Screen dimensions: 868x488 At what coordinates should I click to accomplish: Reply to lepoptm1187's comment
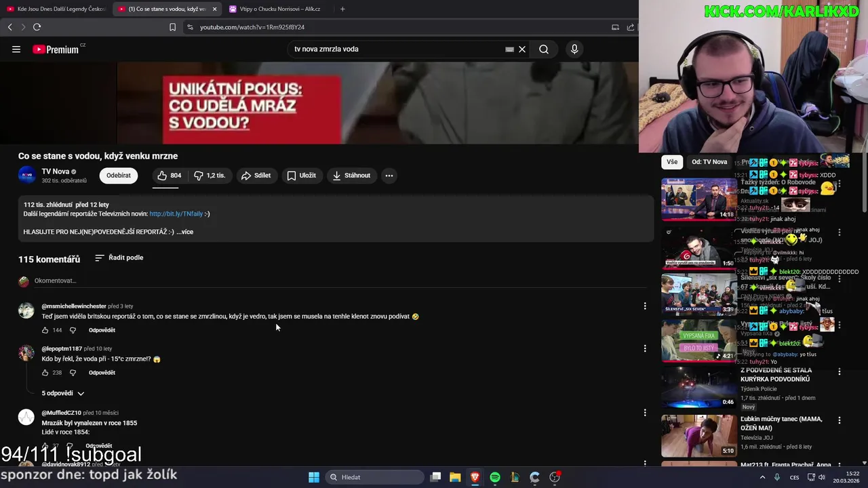[x=102, y=373]
